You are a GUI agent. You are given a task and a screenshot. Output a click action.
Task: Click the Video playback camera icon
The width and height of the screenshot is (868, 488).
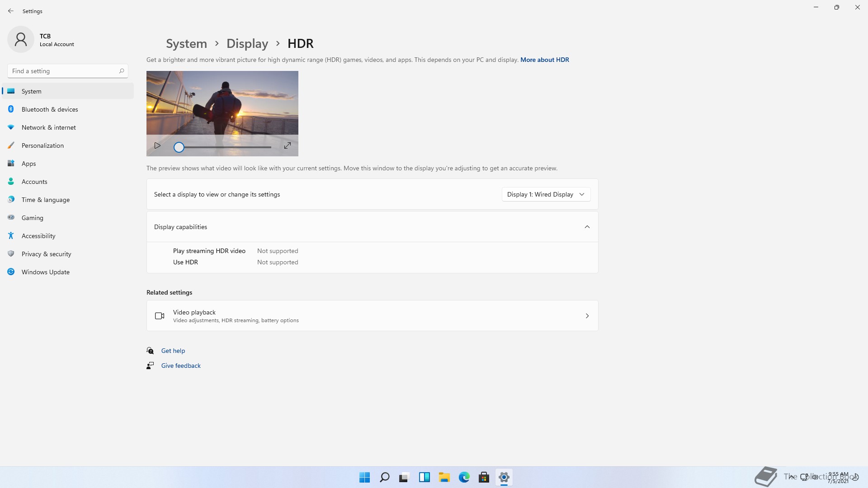click(x=160, y=316)
